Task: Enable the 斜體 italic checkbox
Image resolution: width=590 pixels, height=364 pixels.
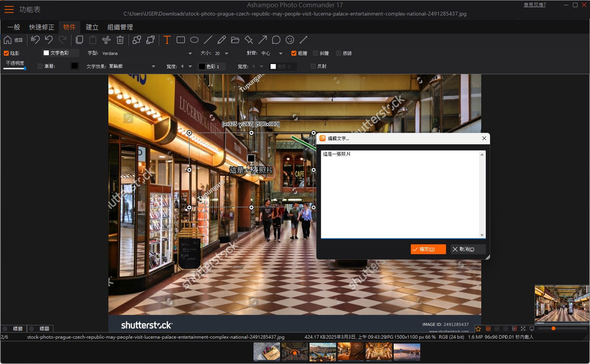Action: tap(316, 53)
